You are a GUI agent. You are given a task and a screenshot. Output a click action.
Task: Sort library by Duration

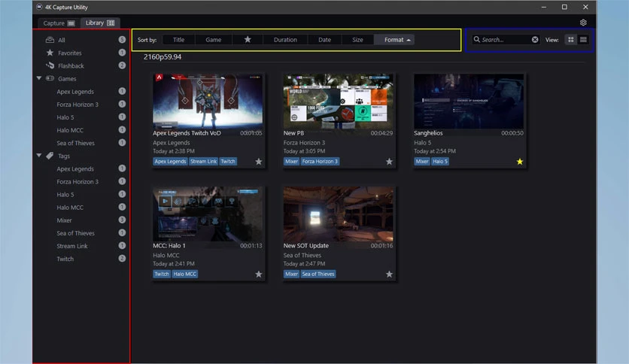point(285,39)
